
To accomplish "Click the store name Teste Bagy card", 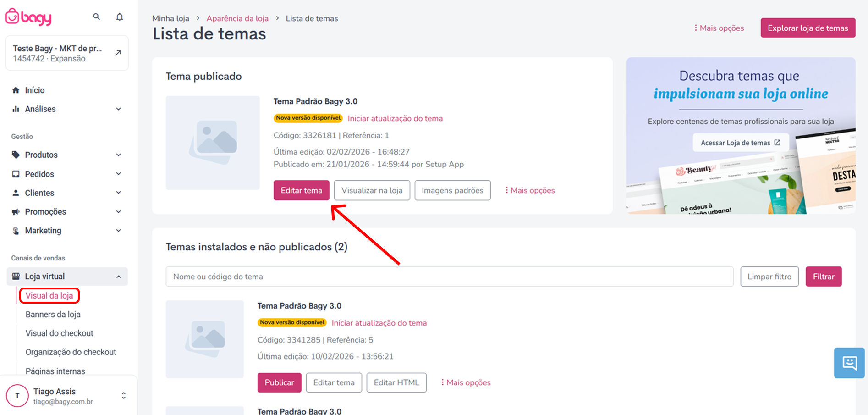I will pyautogui.click(x=67, y=53).
